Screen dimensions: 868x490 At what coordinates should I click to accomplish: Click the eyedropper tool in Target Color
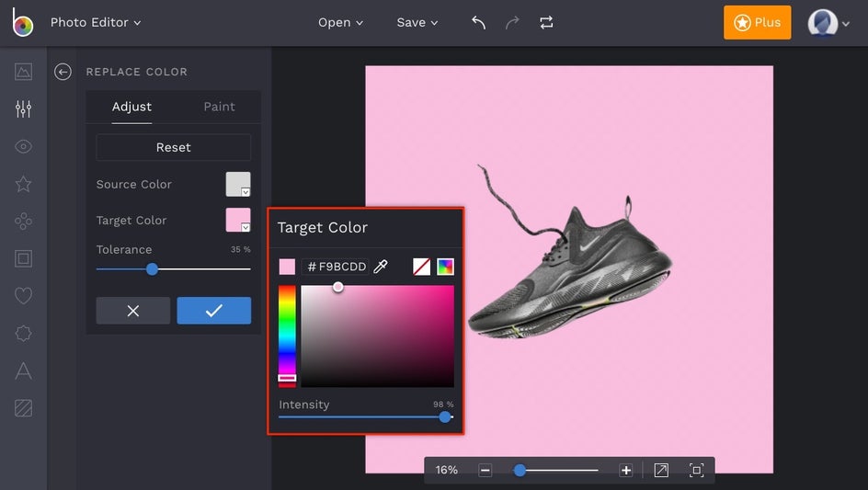381,267
